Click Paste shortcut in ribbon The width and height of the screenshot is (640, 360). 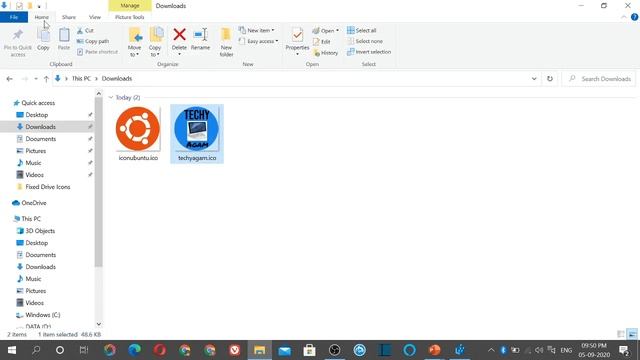point(98,52)
